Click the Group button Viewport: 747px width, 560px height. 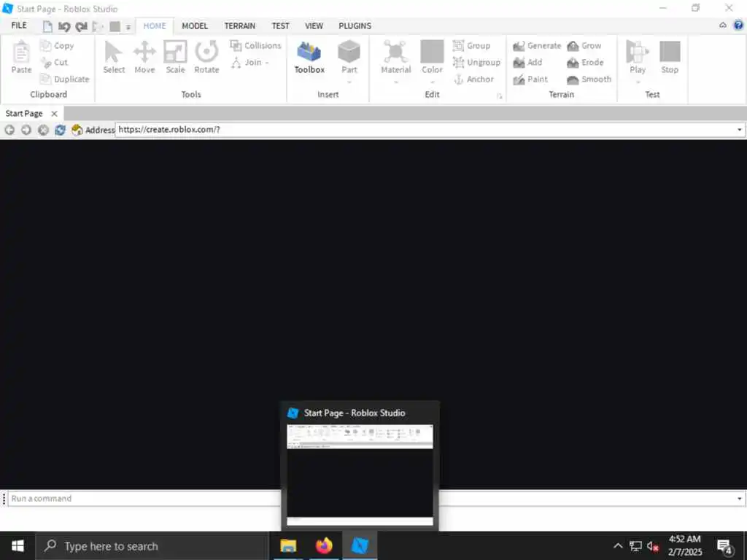pos(471,46)
